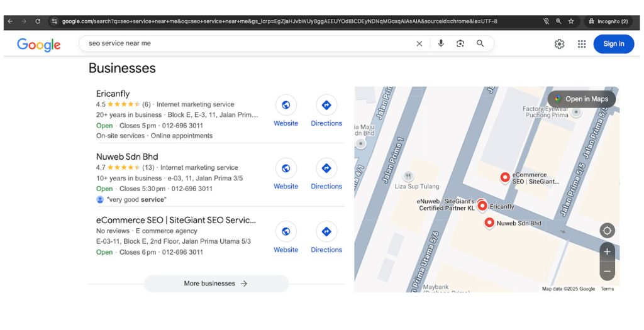Start voice search with the microphone icon
The height and width of the screenshot is (330, 644).
coord(441,43)
